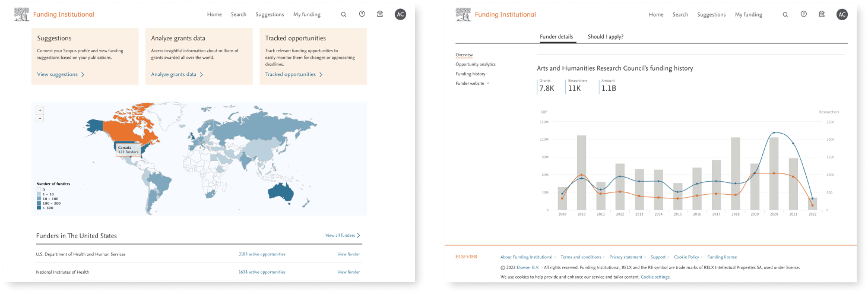Viewport: 868px width, 294px height.
Task: Click the 2020 bar in the funding chart
Action: coord(774,173)
